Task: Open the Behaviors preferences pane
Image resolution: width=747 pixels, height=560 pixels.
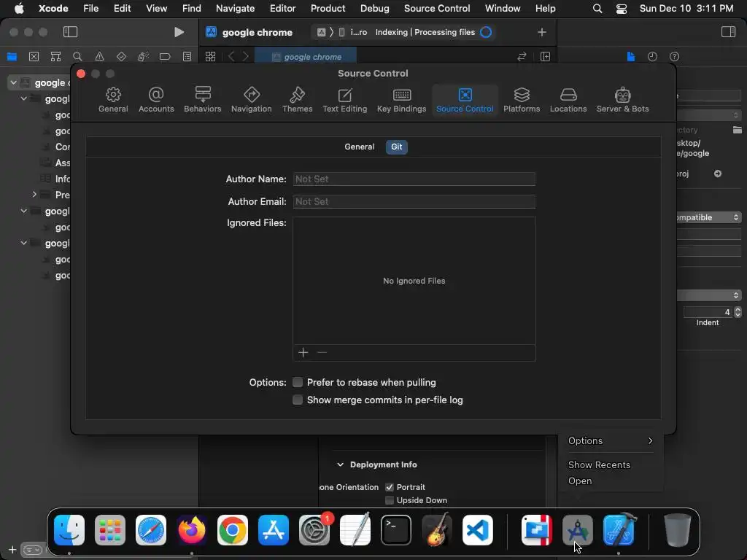Action: click(203, 100)
